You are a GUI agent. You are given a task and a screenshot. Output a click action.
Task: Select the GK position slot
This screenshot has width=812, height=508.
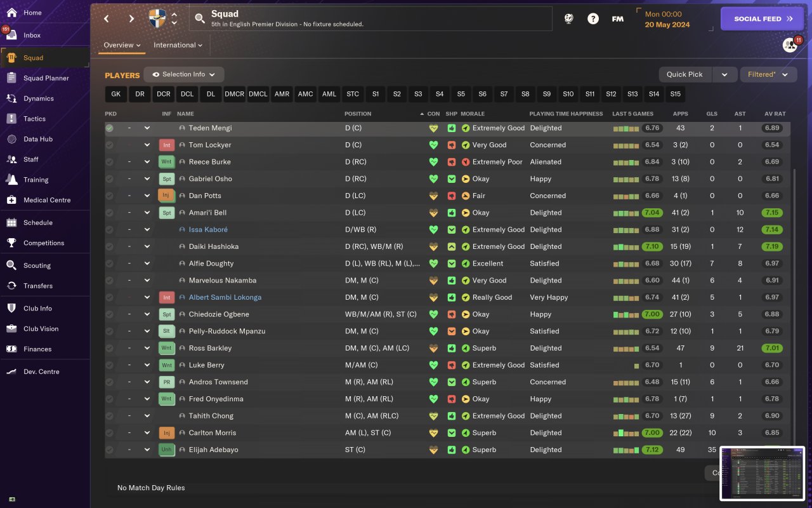coord(115,94)
